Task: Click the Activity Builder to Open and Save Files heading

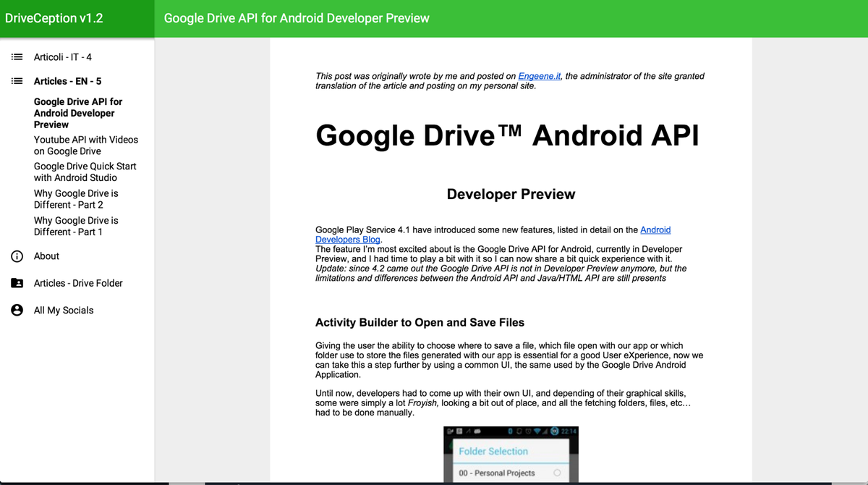Action: coord(420,323)
